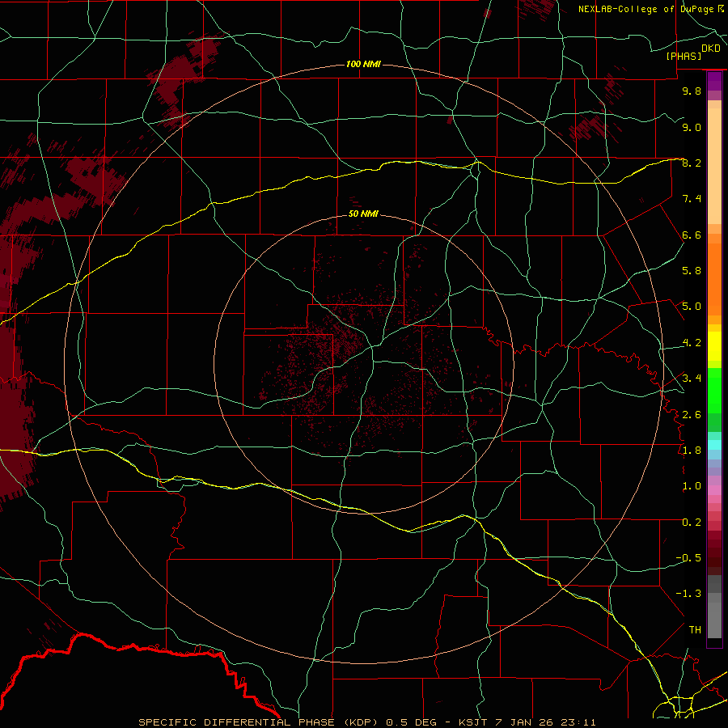
Task: Click the 4.2 legend value
Action: coord(692,343)
